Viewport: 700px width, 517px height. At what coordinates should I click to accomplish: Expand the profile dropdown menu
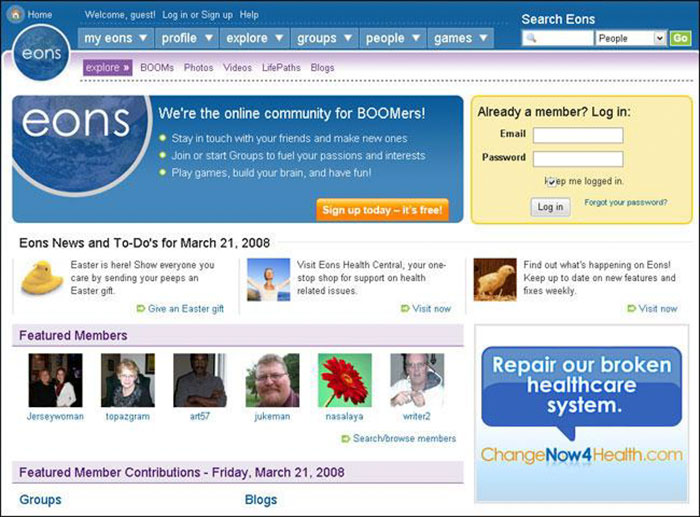(x=187, y=38)
